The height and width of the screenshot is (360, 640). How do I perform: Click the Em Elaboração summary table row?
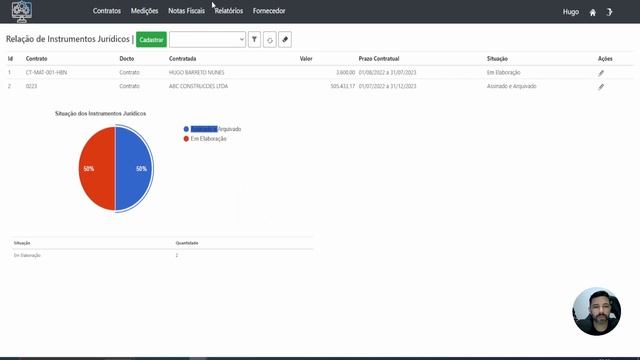tap(163, 256)
